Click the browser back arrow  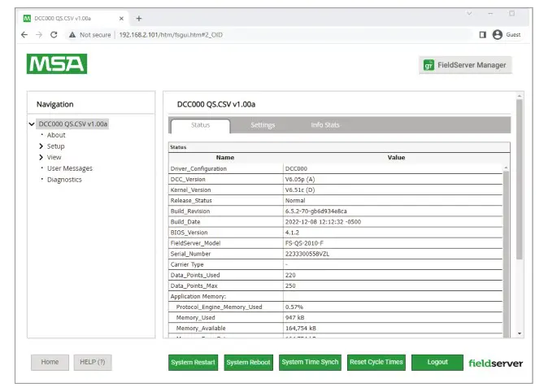point(24,35)
